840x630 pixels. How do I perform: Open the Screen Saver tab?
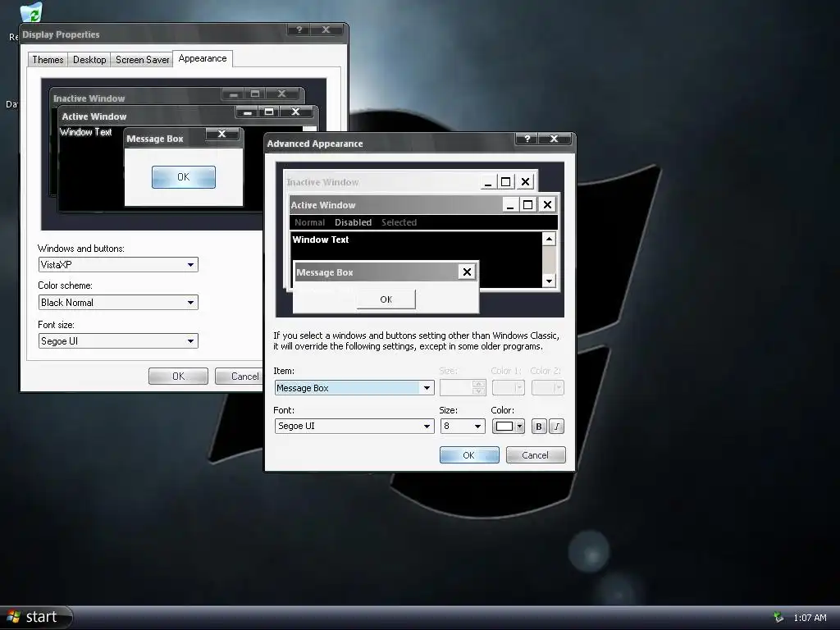[x=142, y=59]
